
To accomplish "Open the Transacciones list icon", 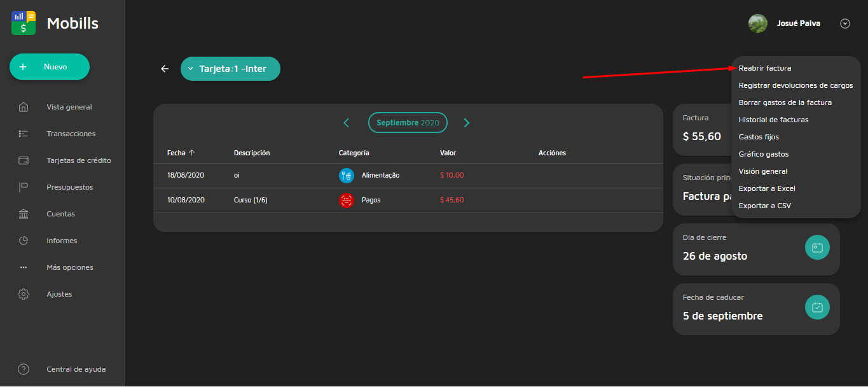I will tap(24, 134).
